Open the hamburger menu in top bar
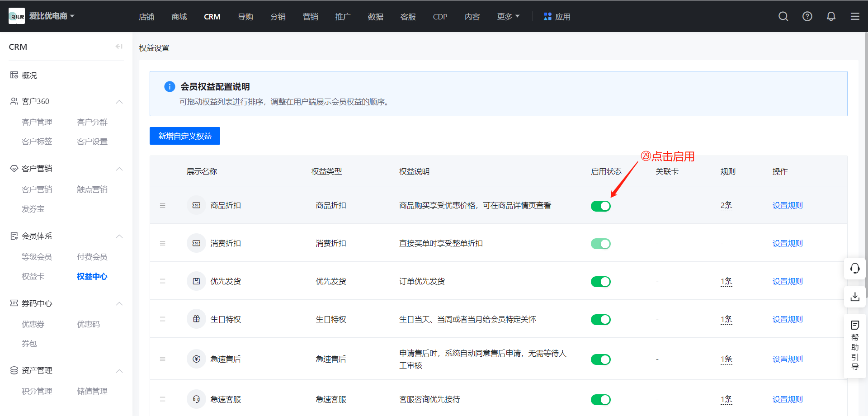Image resolution: width=868 pixels, height=416 pixels. [855, 16]
